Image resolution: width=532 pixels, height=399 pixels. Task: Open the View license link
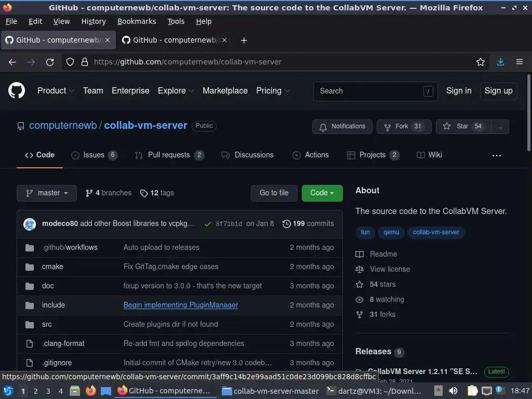coord(390,270)
